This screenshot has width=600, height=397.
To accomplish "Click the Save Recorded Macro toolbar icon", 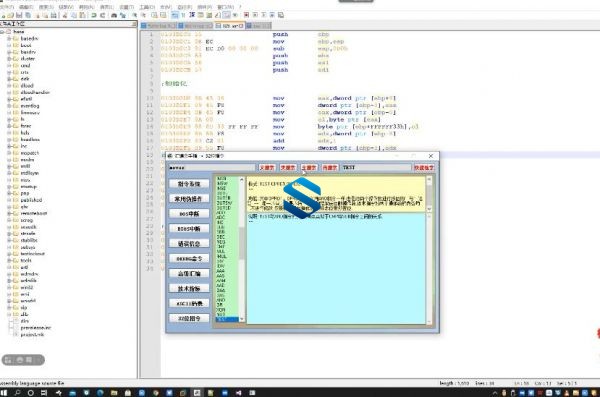I will [281, 15].
